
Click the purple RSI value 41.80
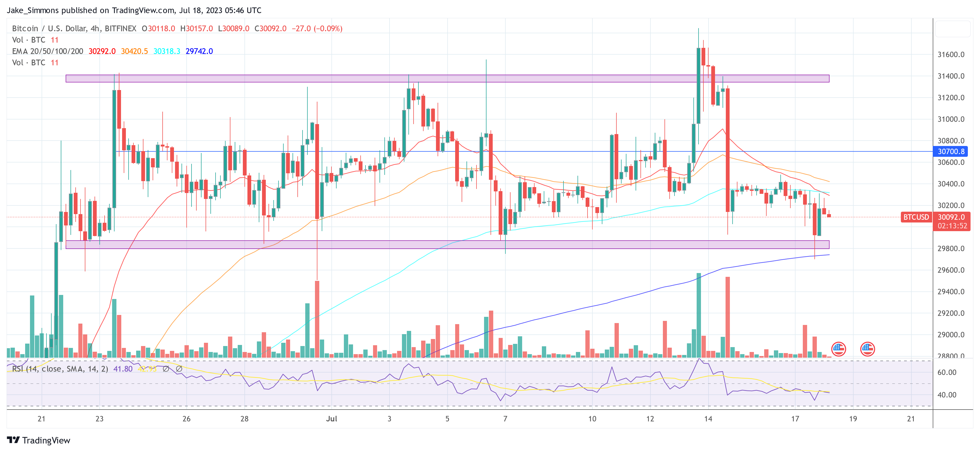pos(123,369)
